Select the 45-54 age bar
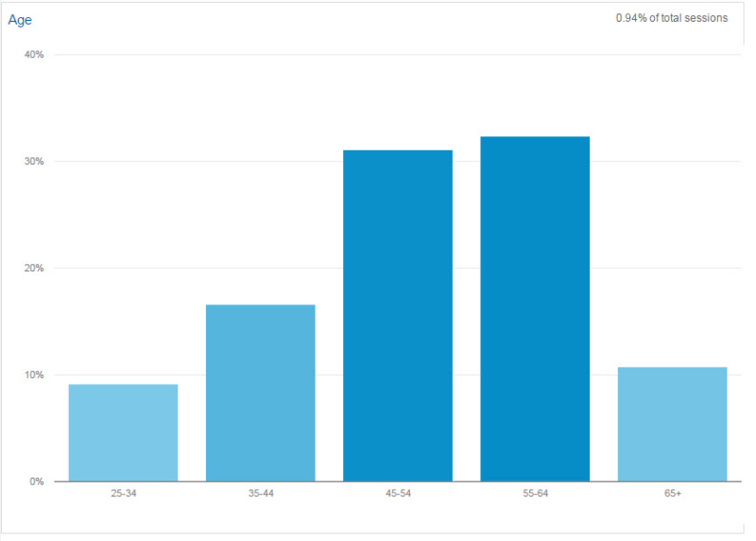Image resolution: width=756 pixels, height=541 pixels. tap(398, 316)
